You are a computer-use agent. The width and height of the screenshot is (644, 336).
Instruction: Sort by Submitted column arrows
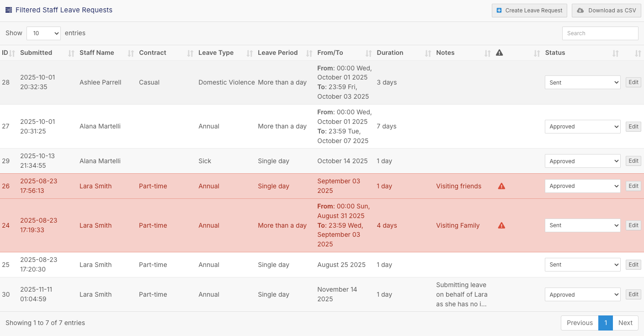71,53
